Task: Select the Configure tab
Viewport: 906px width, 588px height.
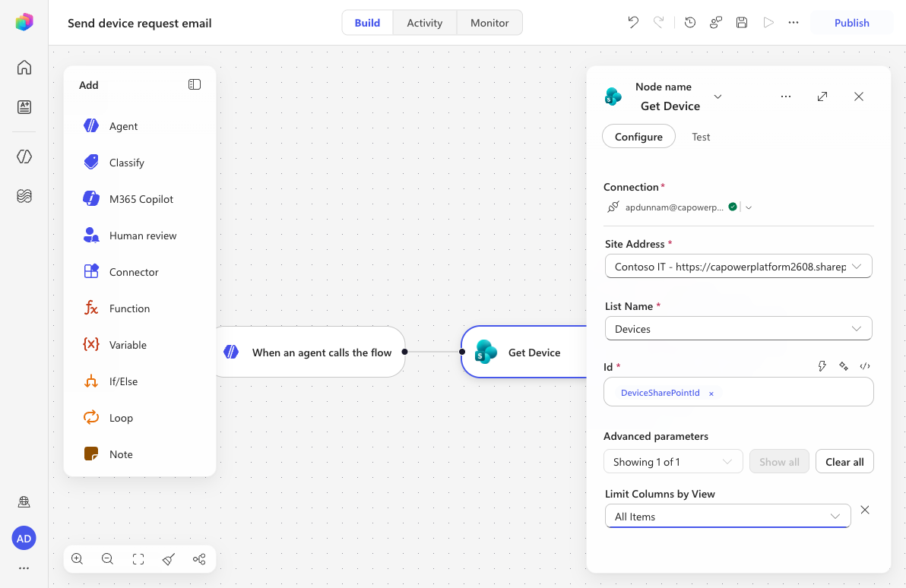Action: [x=638, y=136]
